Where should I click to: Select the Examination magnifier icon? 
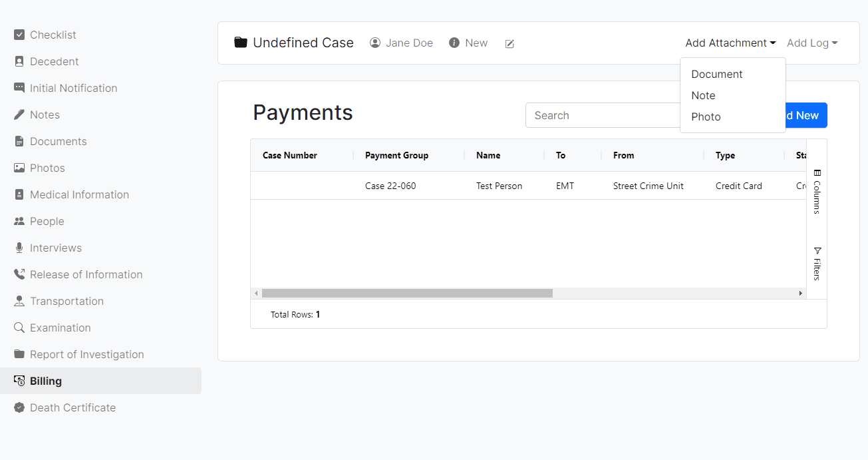pyautogui.click(x=19, y=328)
